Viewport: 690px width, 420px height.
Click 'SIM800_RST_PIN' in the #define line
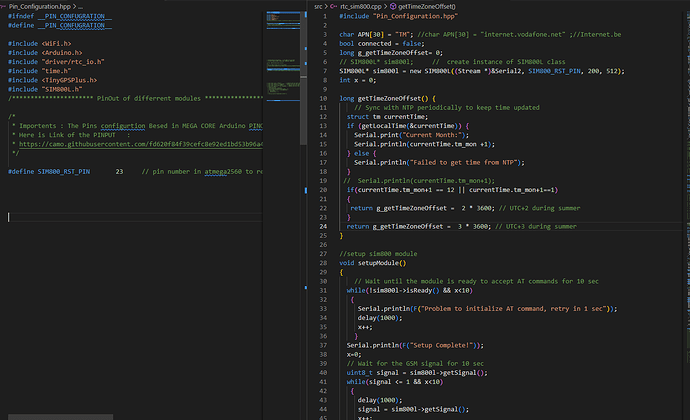pos(63,172)
